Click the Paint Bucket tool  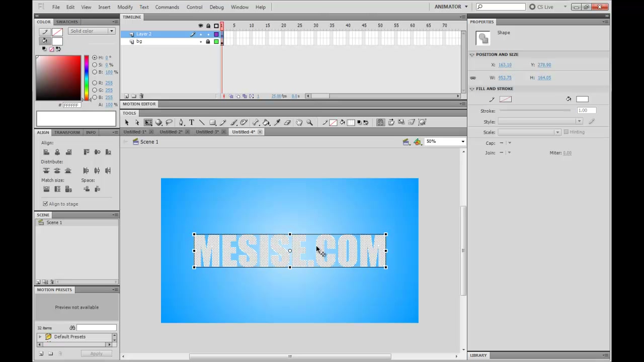(x=266, y=122)
